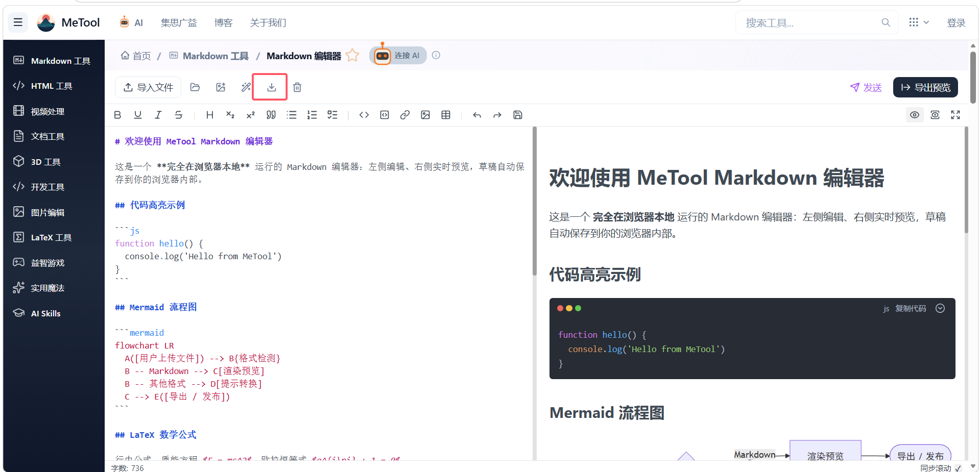The image size is (980, 472).
Task: Click the 搜索工具 search field
Action: 817,22
